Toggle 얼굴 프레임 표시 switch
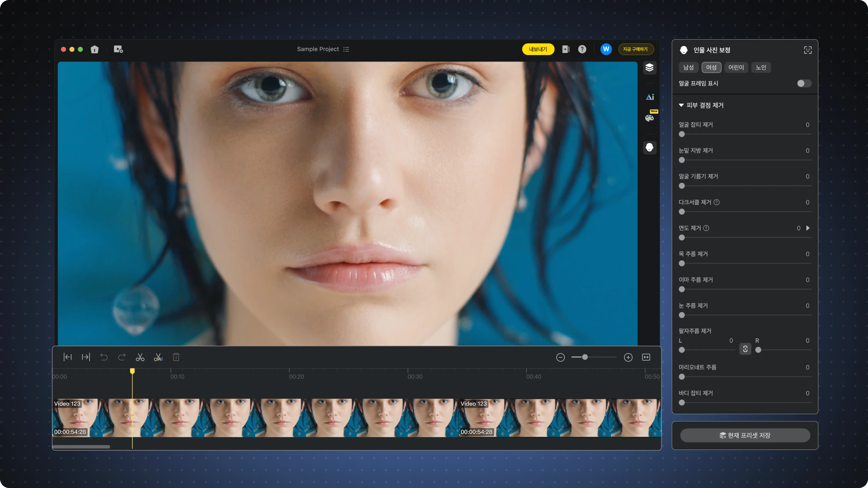 804,83
